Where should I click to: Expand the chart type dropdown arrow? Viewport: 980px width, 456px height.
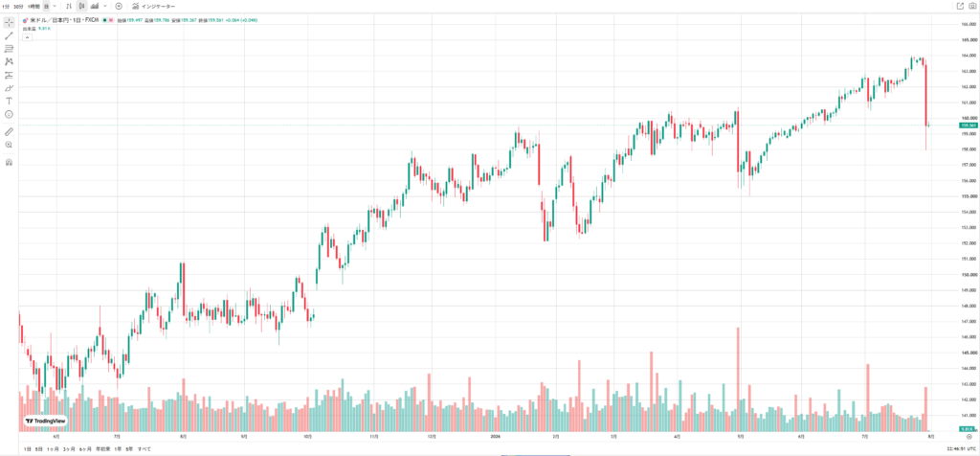tap(105, 6)
